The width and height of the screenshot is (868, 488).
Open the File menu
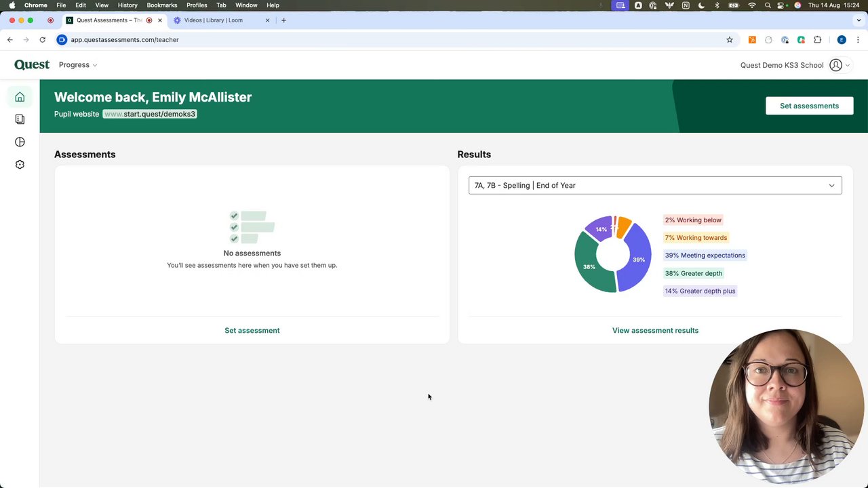pos(61,5)
